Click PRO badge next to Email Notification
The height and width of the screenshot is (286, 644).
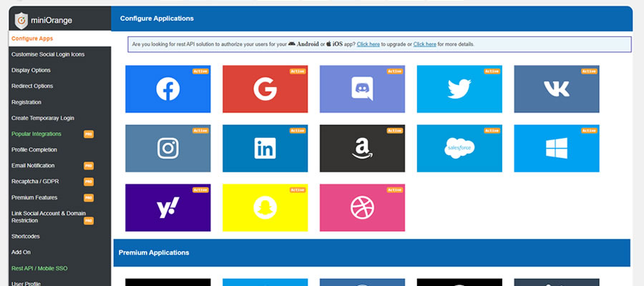89,166
